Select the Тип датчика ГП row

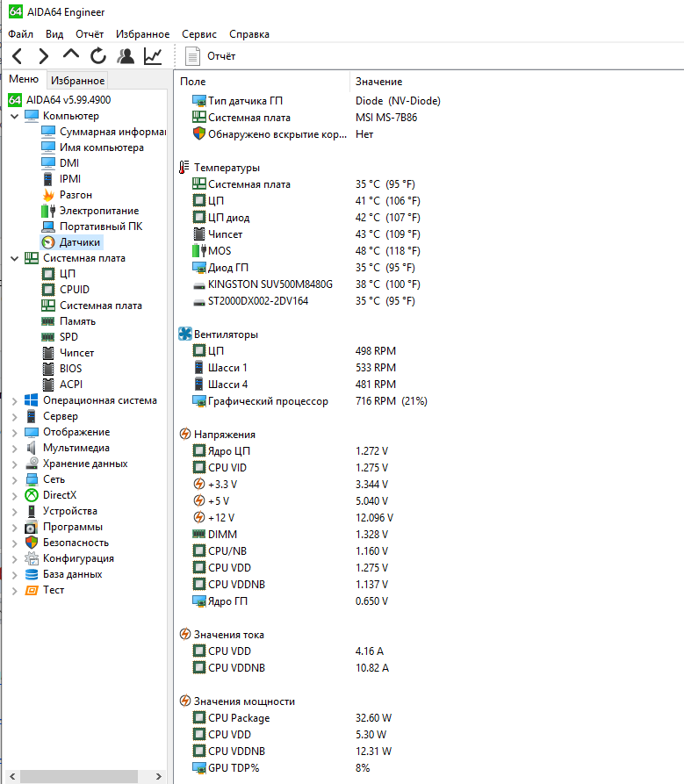click(316, 101)
